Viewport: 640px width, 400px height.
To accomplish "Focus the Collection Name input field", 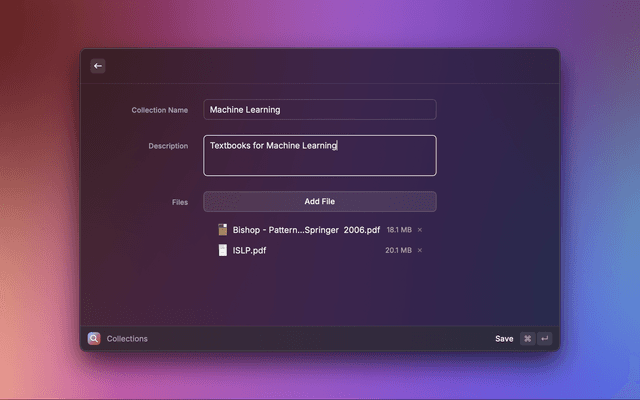I will [320, 110].
